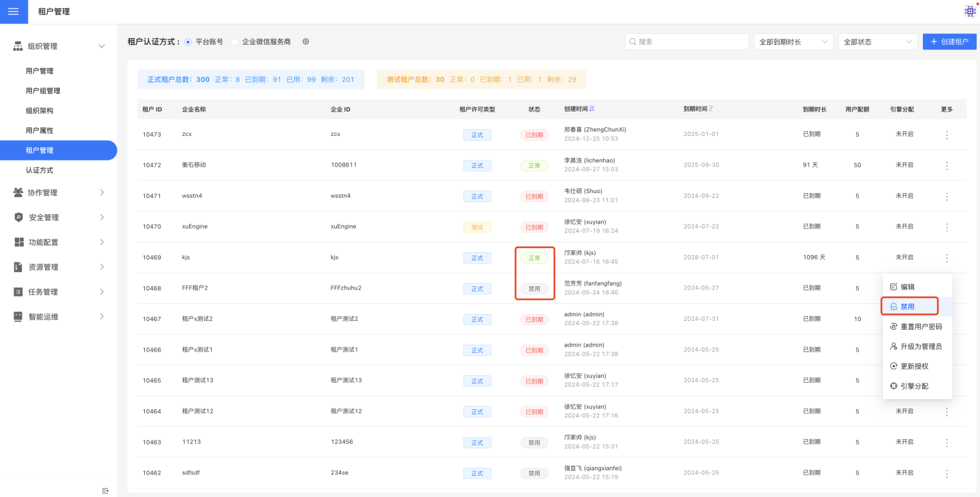980x497 pixels.
Task: Open more actions for tenant 10472
Action: click(946, 166)
